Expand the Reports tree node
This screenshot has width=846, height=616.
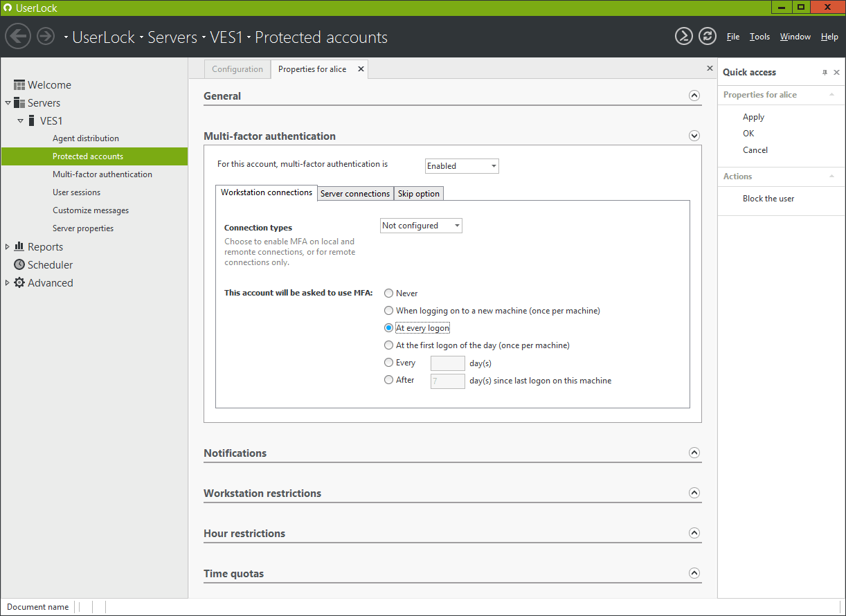click(x=8, y=246)
